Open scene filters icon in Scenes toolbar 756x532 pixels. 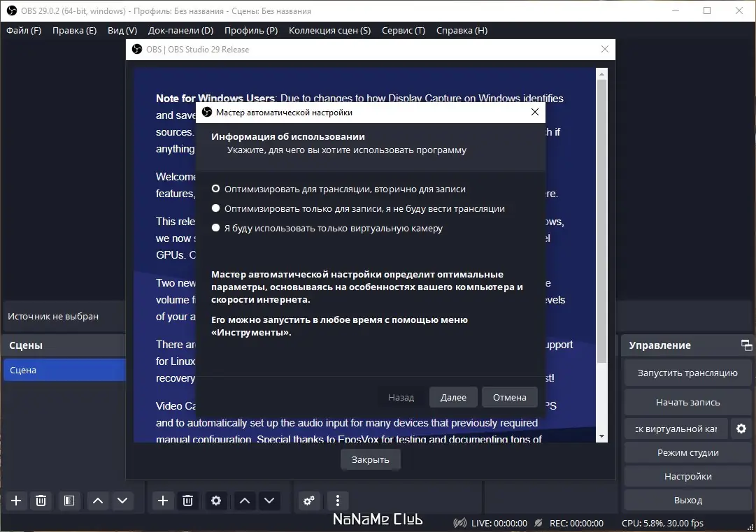pyautogui.click(x=69, y=501)
